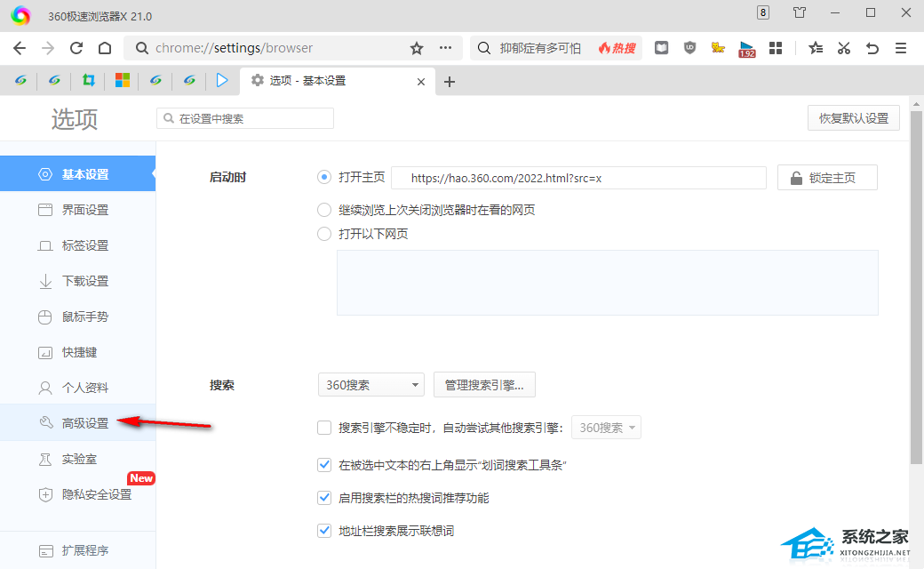
Task: Open the favorites list icon
Action: (816, 48)
